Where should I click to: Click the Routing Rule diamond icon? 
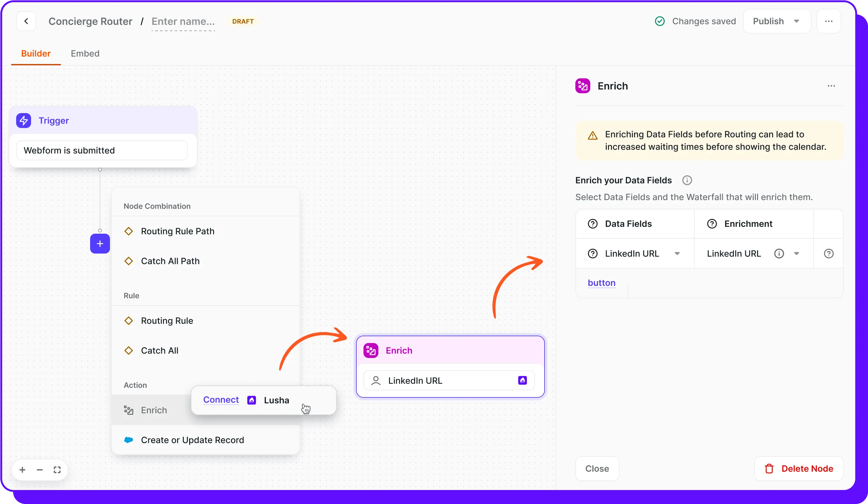pyautogui.click(x=129, y=321)
